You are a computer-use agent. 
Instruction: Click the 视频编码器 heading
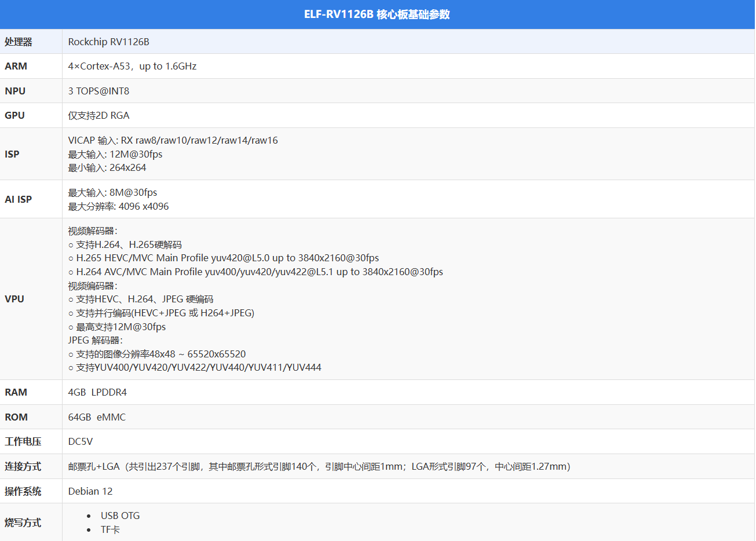[93, 286]
